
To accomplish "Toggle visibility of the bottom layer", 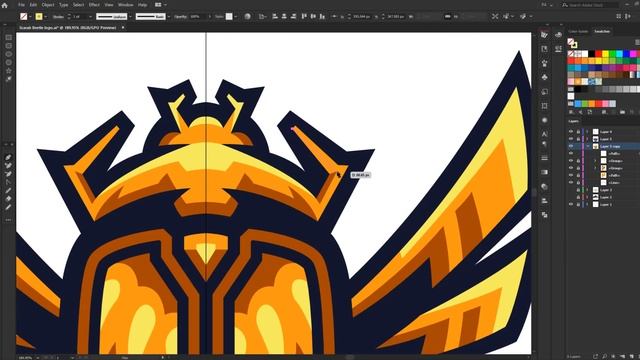I will click(x=571, y=204).
